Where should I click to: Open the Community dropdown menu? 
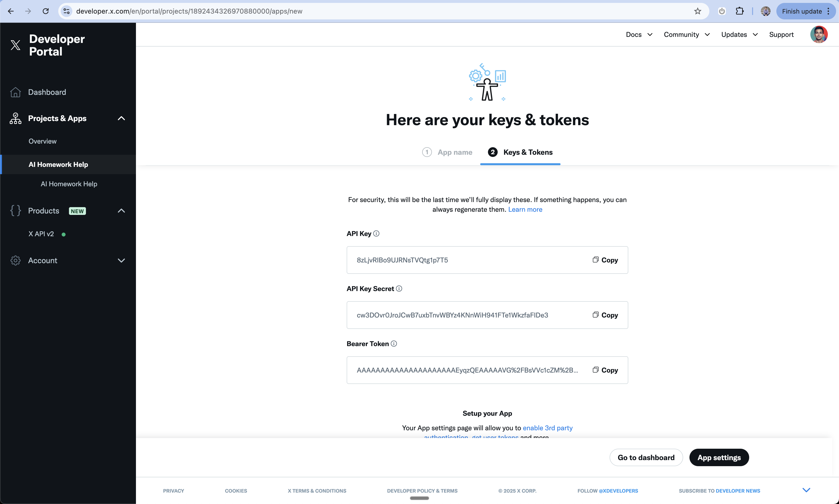point(687,35)
